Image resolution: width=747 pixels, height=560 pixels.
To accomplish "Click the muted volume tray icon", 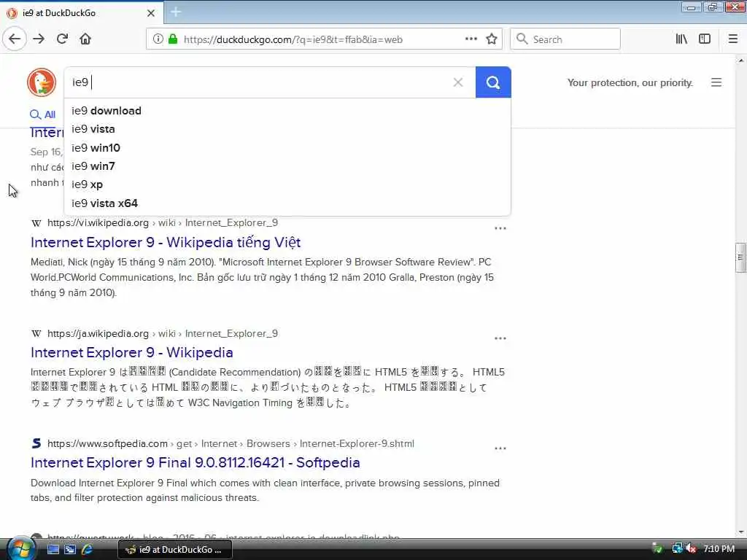I will click(x=691, y=548).
